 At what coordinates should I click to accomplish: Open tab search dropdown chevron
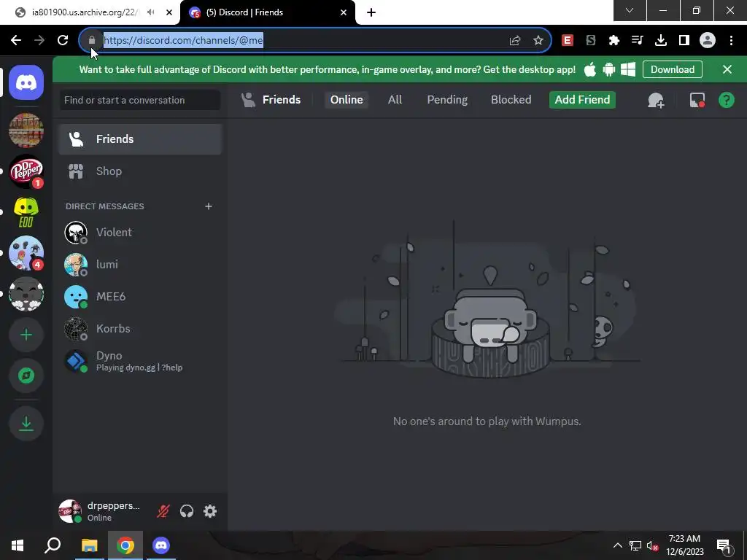[630, 10]
